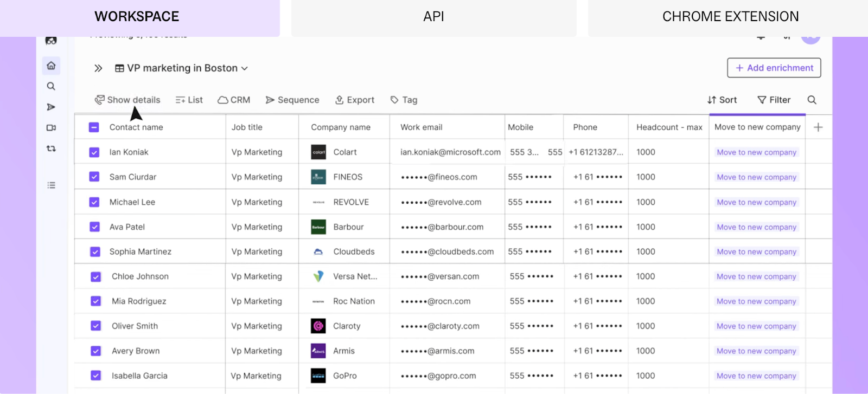Click Move to new company column header
Screen dimensions: 868x394
point(757,127)
